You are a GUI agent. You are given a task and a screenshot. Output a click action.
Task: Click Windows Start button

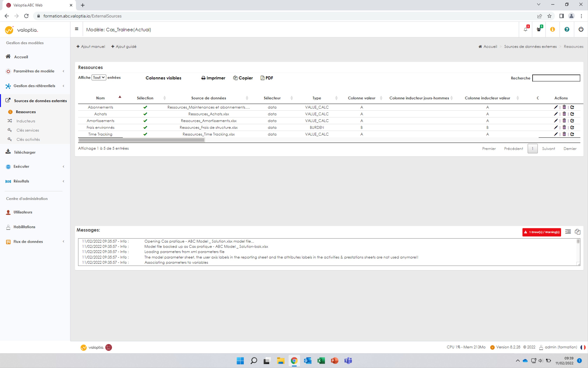click(x=240, y=361)
